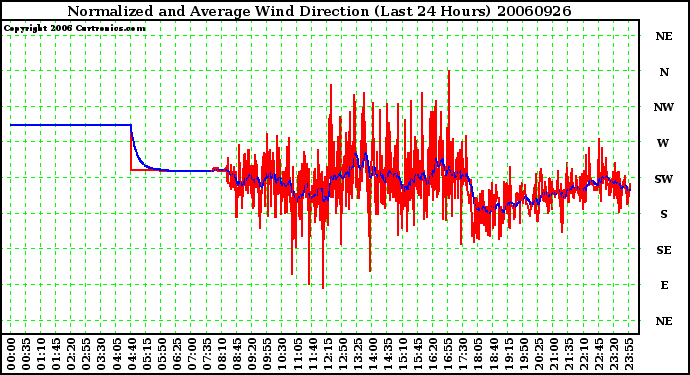The image size is (690, 375).
Task: Click the 19:50 time axis label
Action: tap(523, 354)
